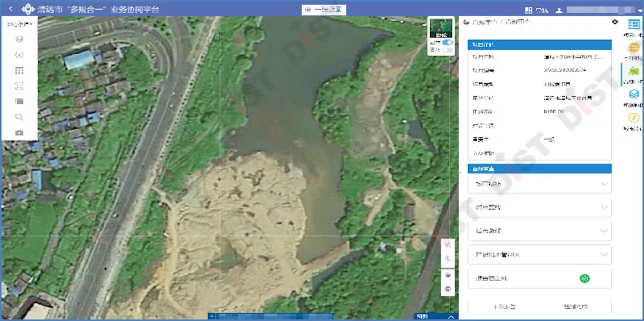Enable the lower basemap toggle switch
Screen dimensions: 644x321
point(447,50)
